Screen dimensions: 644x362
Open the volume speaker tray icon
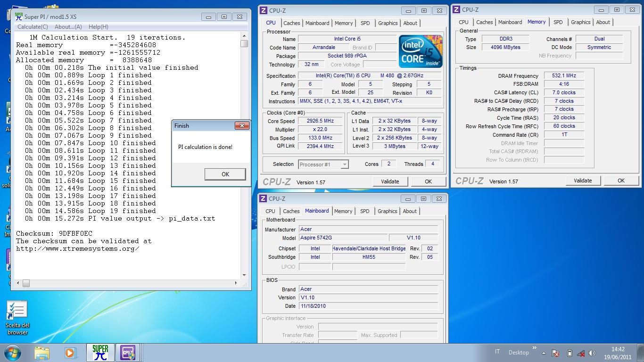point(592,353)
